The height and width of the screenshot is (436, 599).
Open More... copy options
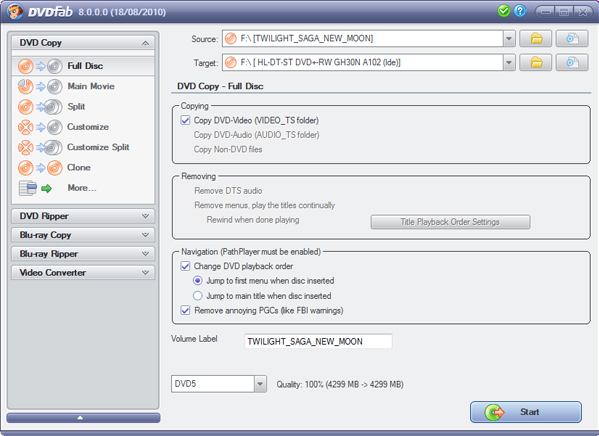[x=83, y=188]
